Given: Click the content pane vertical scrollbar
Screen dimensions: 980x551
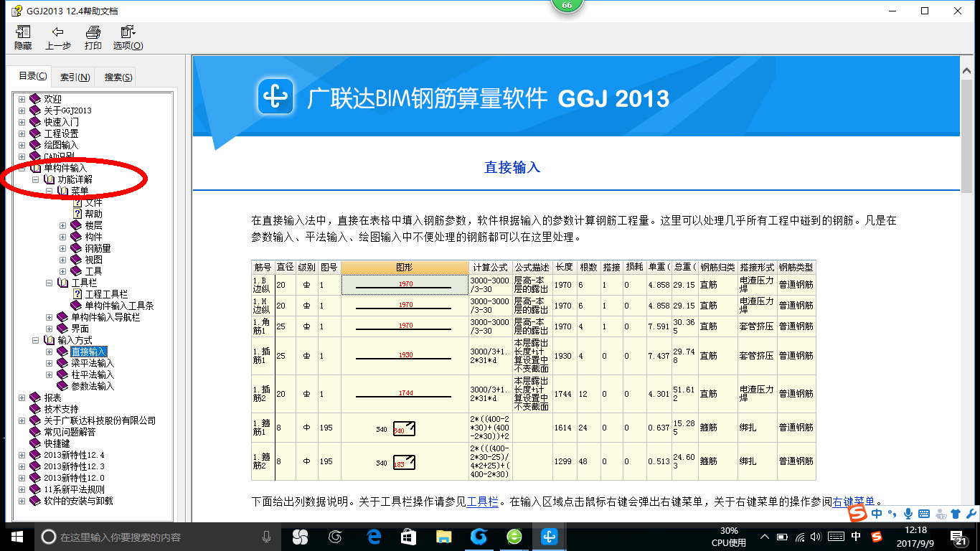Looking at the screenshot, I should pos(966,287).
